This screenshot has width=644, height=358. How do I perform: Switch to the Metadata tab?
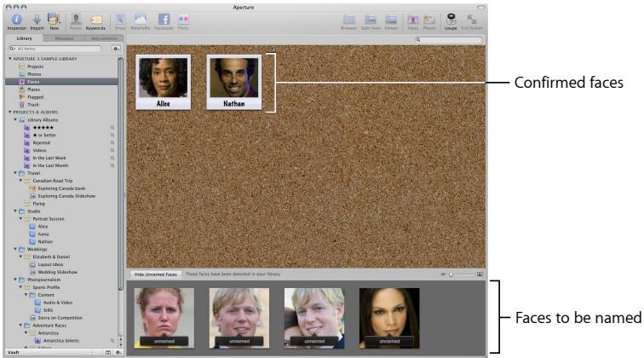64,38
